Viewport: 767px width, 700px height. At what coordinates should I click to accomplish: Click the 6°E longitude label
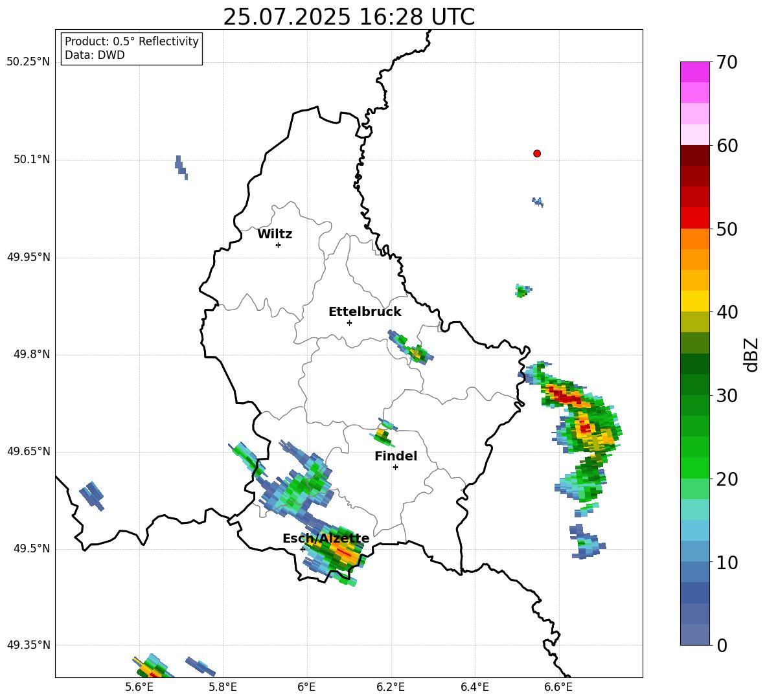tap(306, 687)
